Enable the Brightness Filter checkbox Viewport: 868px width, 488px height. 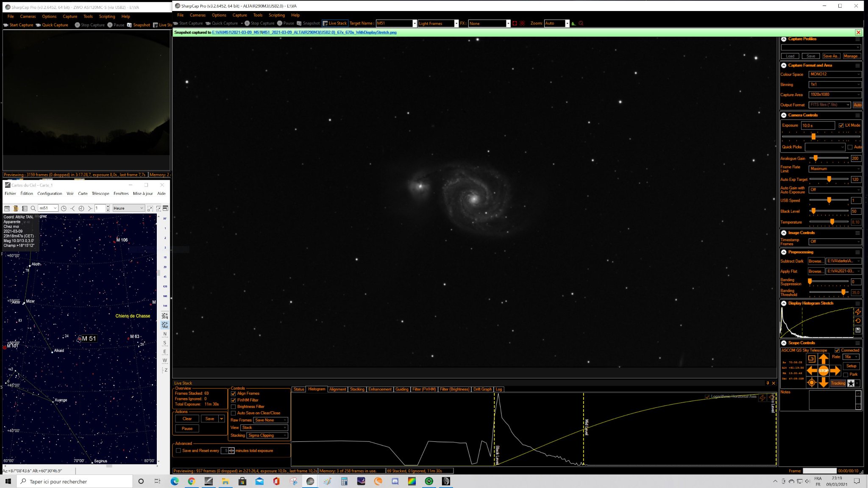233,407
